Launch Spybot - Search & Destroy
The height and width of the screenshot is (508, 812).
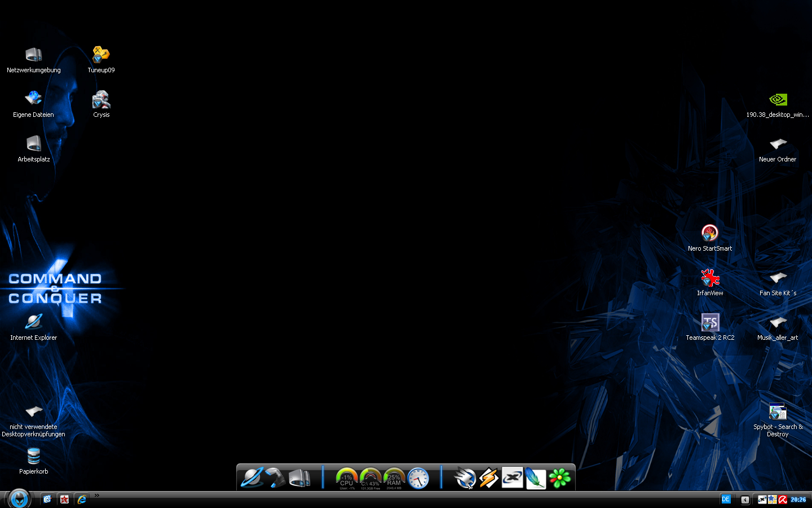coord(778,421)
